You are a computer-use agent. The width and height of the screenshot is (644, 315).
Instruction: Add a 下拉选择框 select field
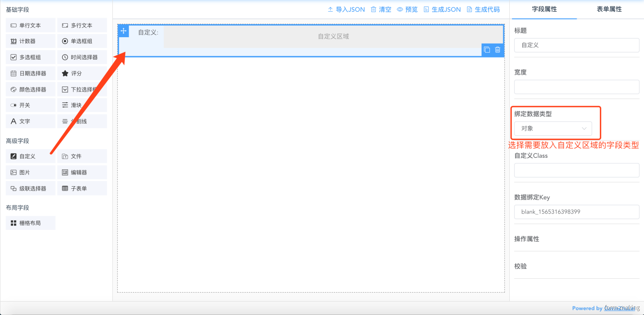click(82, 89)
